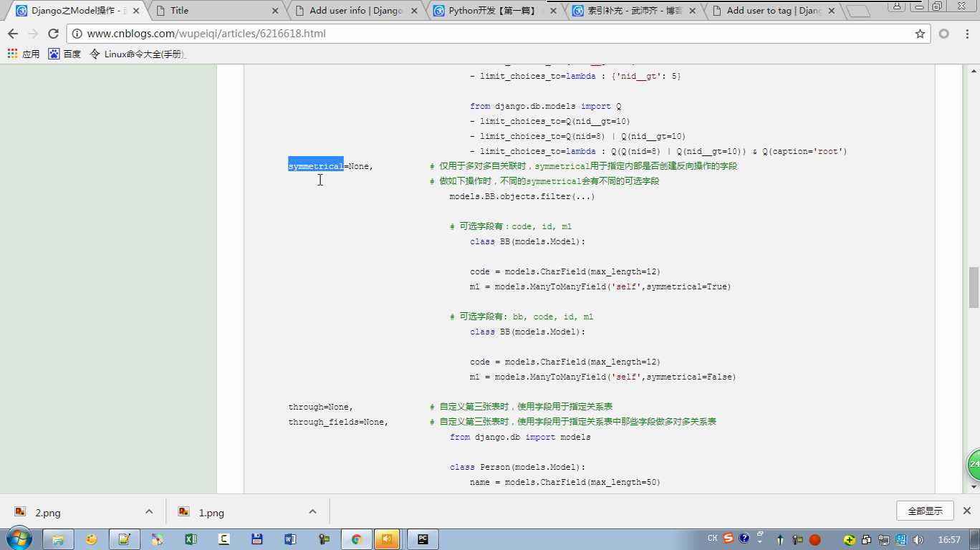View site information icon in address bar
The image size is (980, 550).
[77, 34]
